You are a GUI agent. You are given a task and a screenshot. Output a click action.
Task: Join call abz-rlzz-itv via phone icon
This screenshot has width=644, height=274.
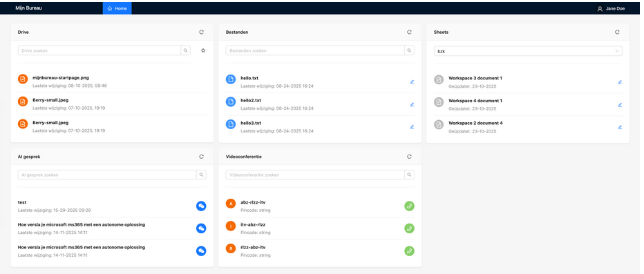409,206
